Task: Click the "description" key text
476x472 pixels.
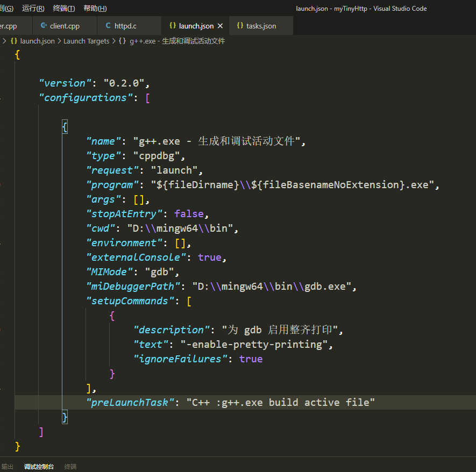Action: tap(172, 330)
